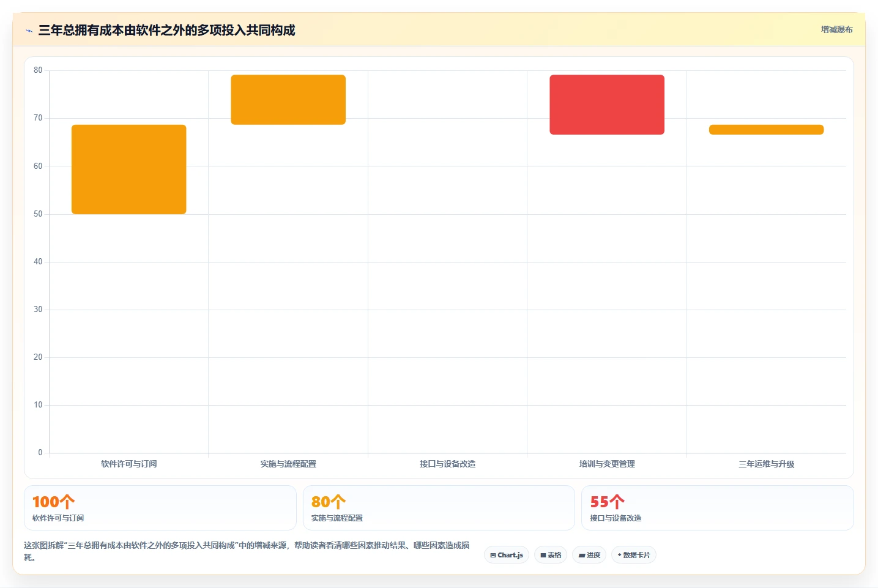The height and width of the screenshot is (588, 878).
Task: Click x-axis label 接口与设备改造
Action: 448,464
